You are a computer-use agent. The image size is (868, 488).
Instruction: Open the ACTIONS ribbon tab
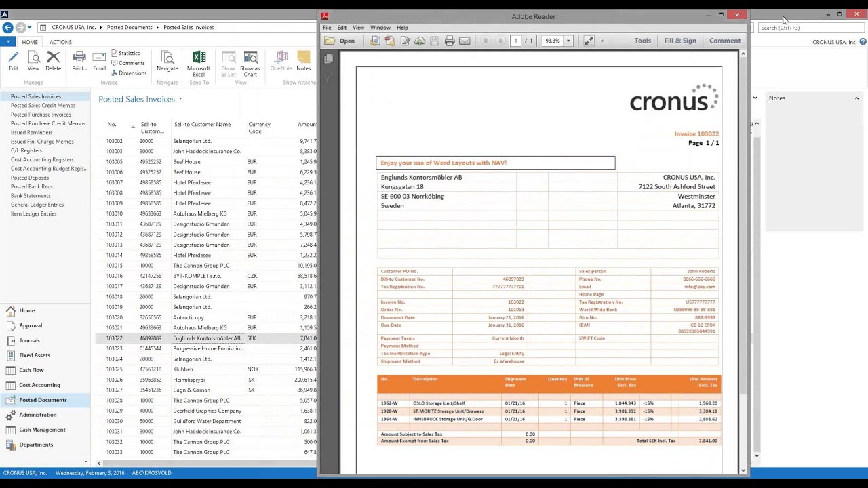[x=60, y=42]
